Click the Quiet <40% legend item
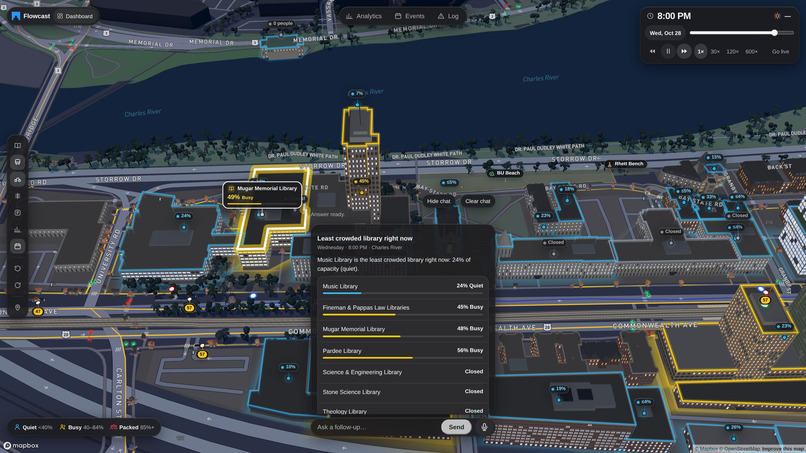 33,427
